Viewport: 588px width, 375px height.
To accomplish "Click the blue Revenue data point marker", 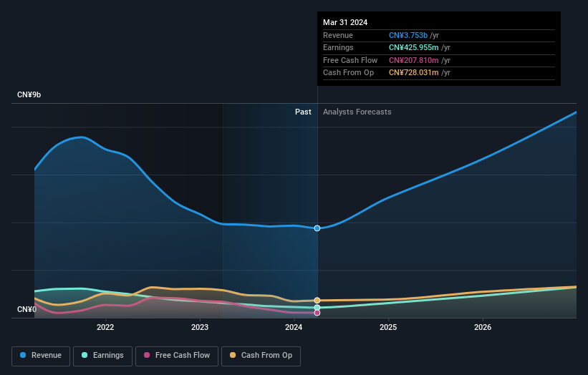I will tap(317, 228).
